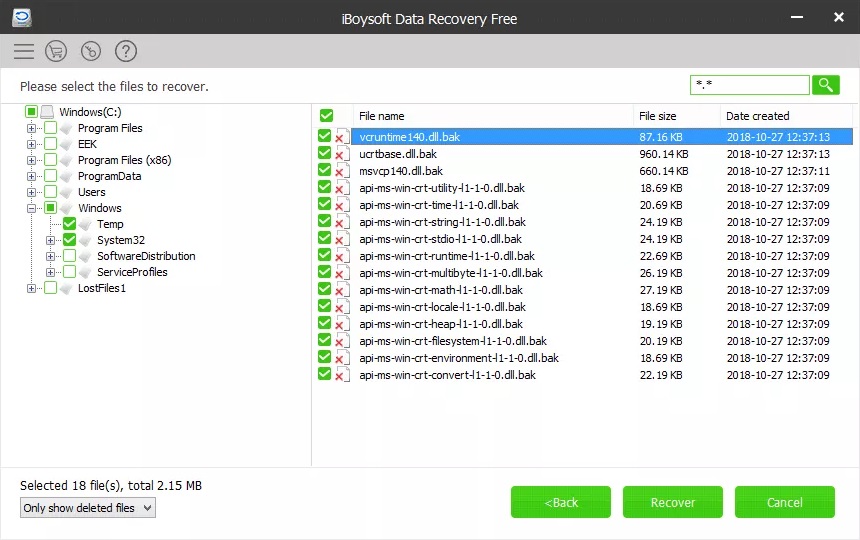Click the registration key icon in toolbar

pyautogui.click(x=91, y=51)
